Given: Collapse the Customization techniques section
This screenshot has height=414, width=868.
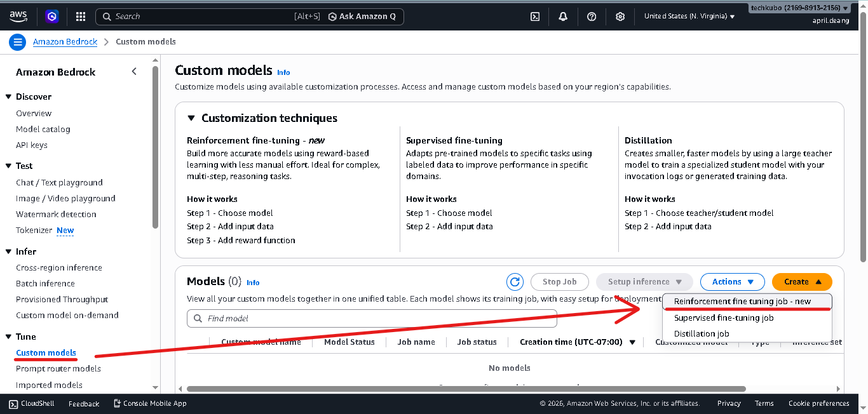Looking at the screenshot, I should click(x=191, y=117).
